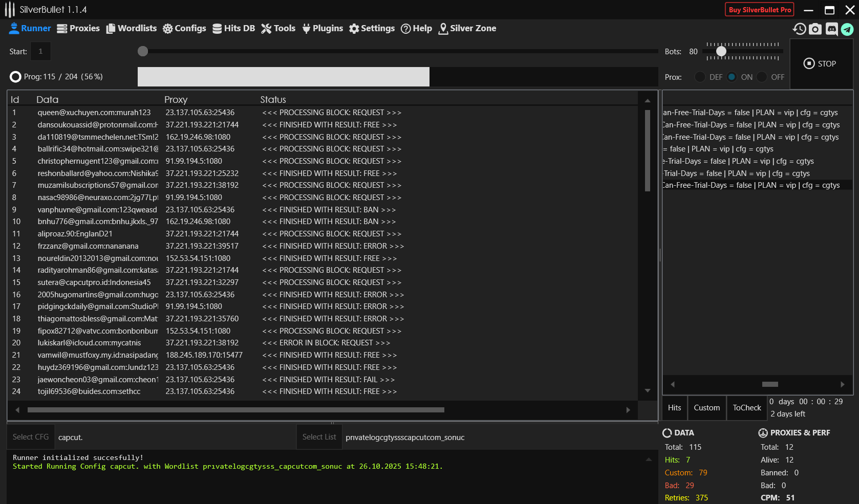This screenshot has width=859, height=504.
Task: Click the hits panel scroll-left arrow
Action: coord(673,384)
